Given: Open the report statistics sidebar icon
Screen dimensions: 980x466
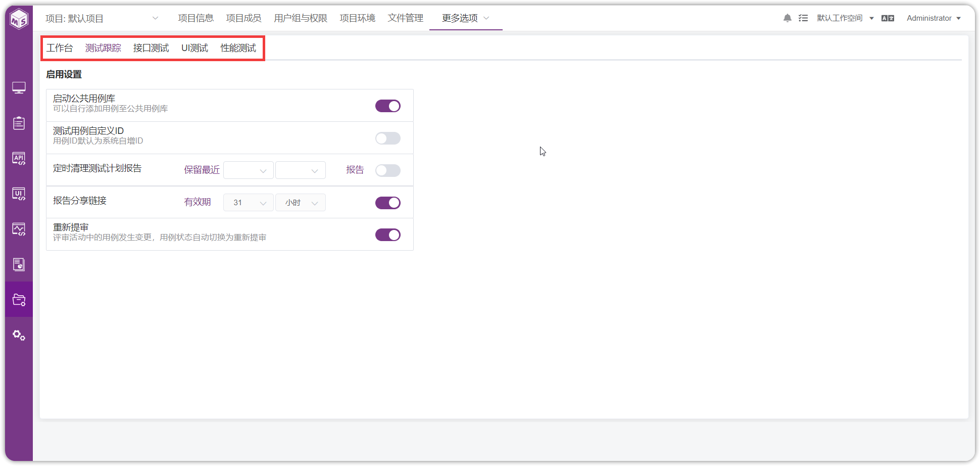Looking at the screenshot, I should click(x=19, y=264).
